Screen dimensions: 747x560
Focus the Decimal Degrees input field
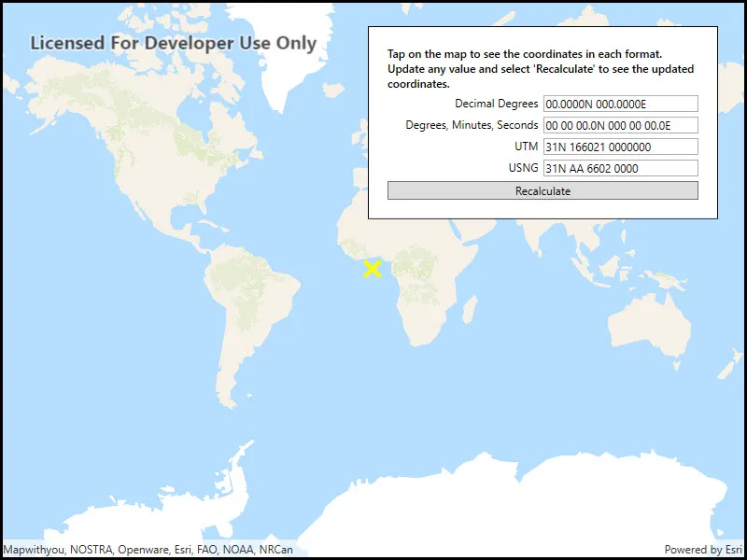coord(621,104)
